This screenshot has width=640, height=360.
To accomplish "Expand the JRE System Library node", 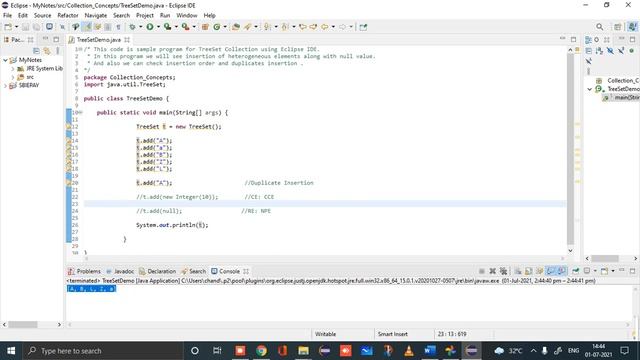I will click(13, 69).
